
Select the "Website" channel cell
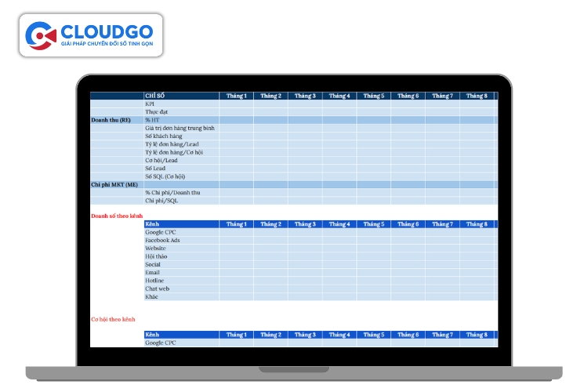pyautogui.click(x=156, y=249)
